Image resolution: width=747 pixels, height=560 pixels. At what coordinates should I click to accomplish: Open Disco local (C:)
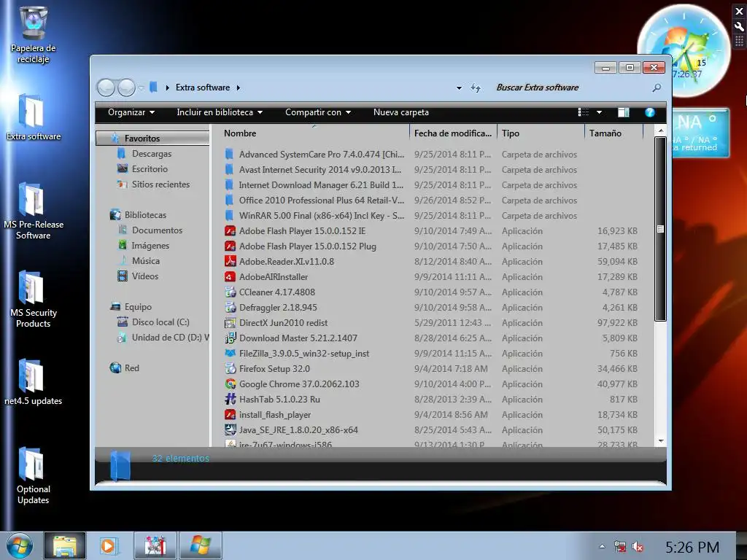tap(160, 322)
